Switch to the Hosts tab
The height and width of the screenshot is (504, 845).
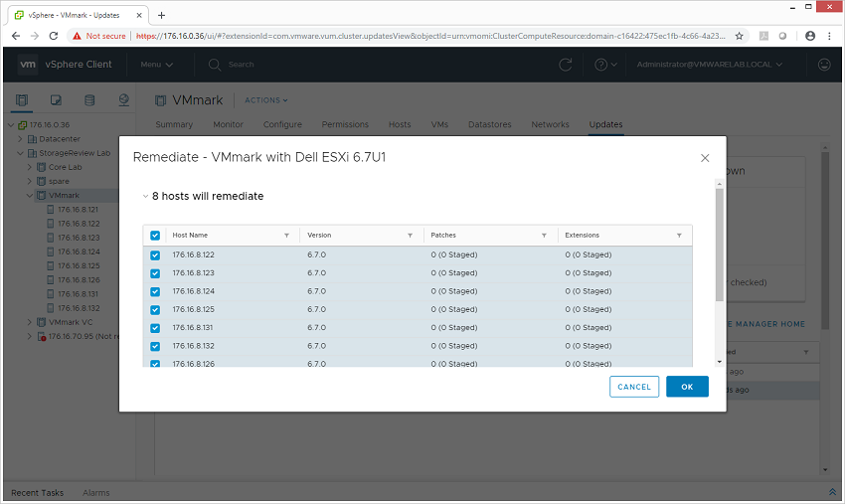click(400, 124)
